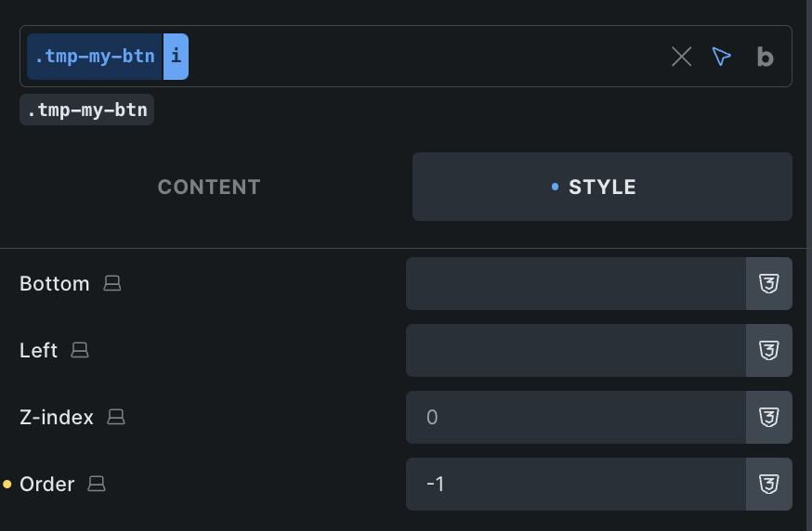Open CSS3 options for Order field
The image size is (812, 531).
pyautogui.click(x=769, y=484)
